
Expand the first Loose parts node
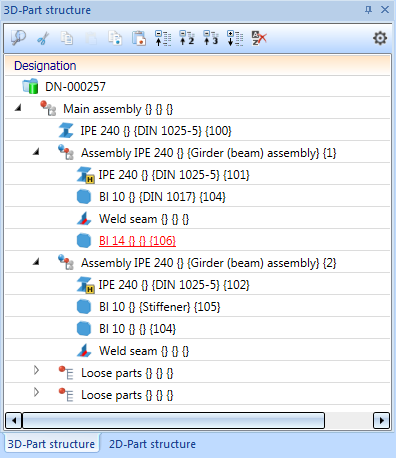[x=36, y=370]
